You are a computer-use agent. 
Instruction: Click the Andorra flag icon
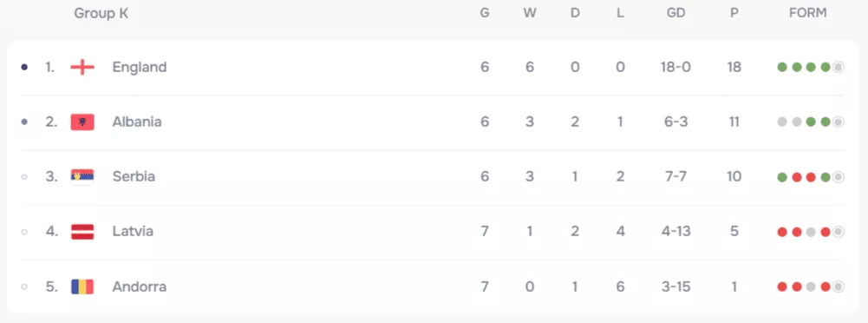[x=82, y=287]
